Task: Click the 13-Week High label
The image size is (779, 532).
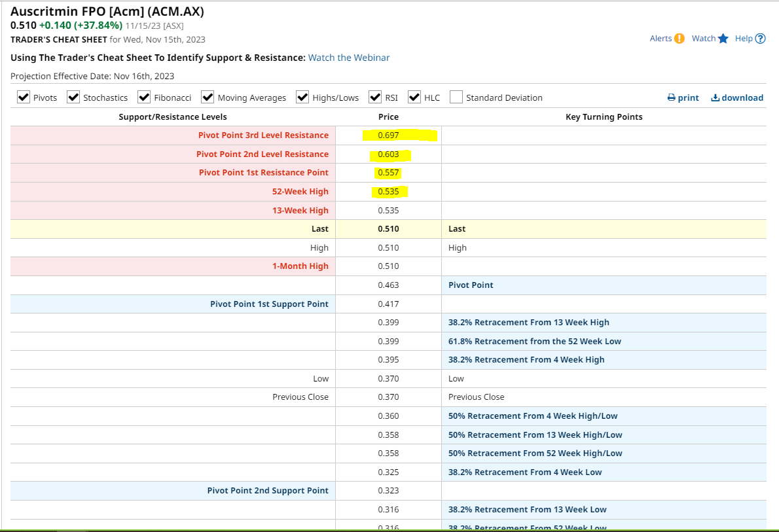Action: (300, 210)
